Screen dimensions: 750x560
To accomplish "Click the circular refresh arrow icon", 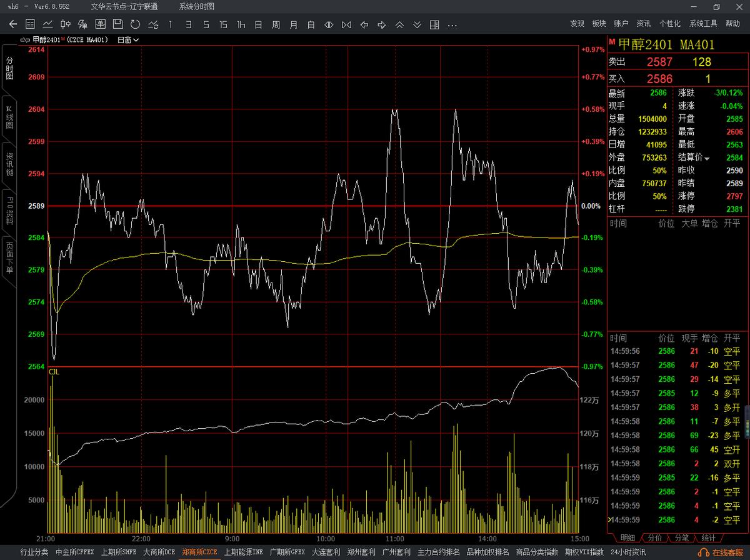I will (x=135, y=24).
